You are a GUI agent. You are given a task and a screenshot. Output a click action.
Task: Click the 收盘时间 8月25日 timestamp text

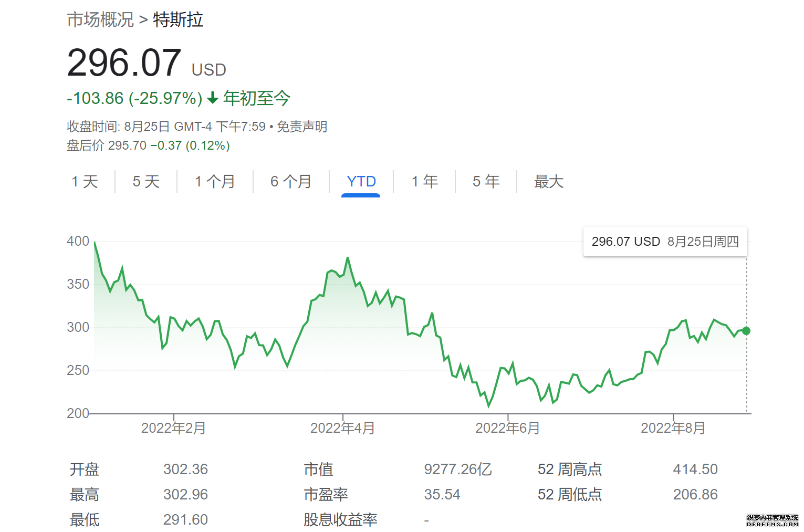[166, 127]
